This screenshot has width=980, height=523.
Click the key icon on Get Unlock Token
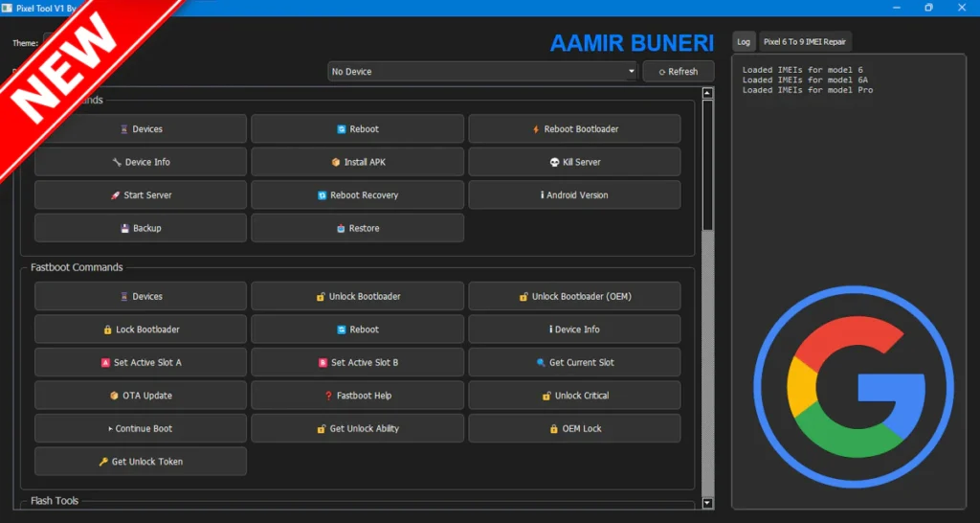coord(103,463)
